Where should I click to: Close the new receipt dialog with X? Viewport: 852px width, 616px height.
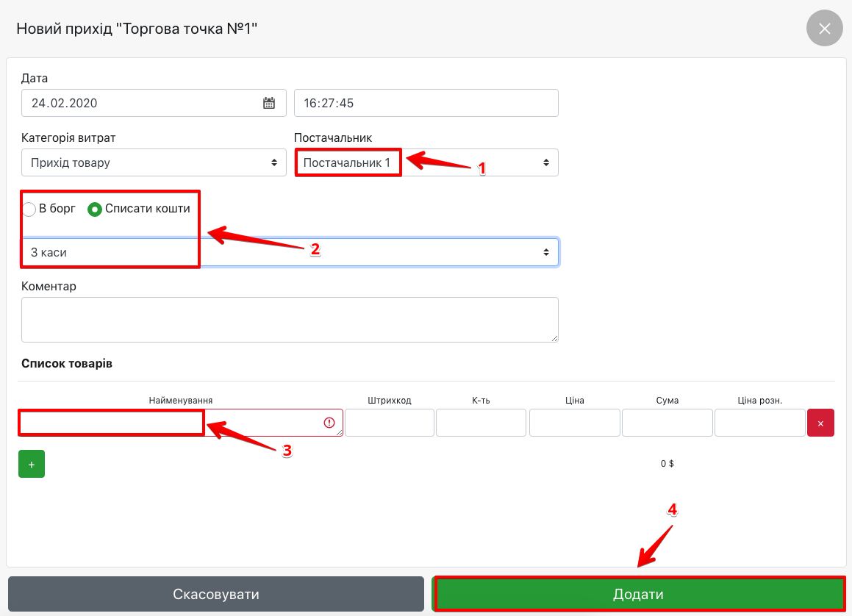point(824,29)
